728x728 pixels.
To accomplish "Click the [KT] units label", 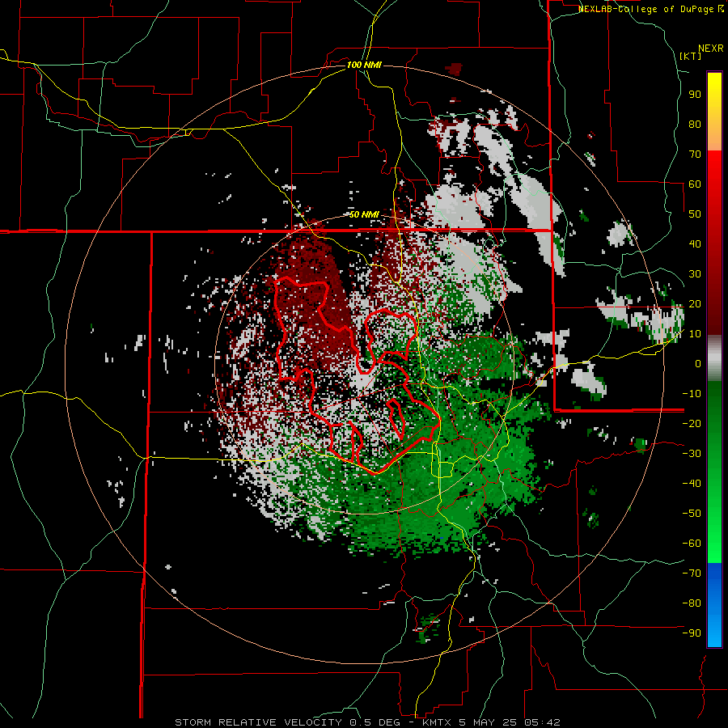I will tap(690, 56).
